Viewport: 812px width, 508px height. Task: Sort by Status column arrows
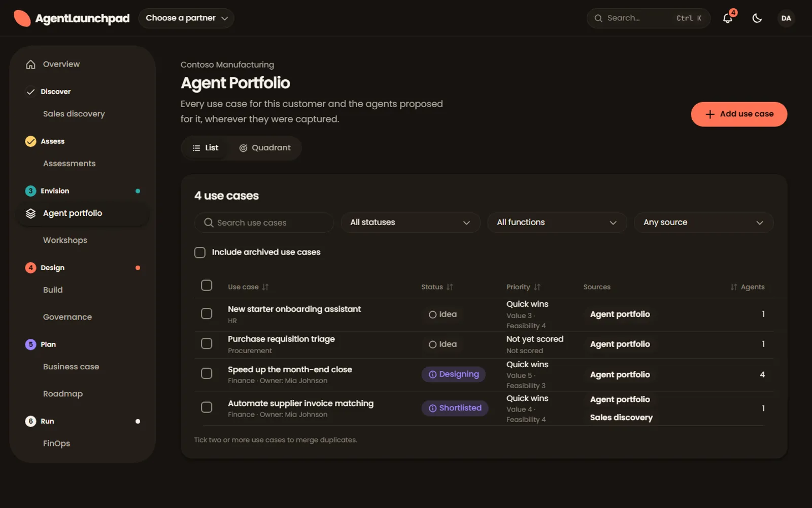[450, 287]
